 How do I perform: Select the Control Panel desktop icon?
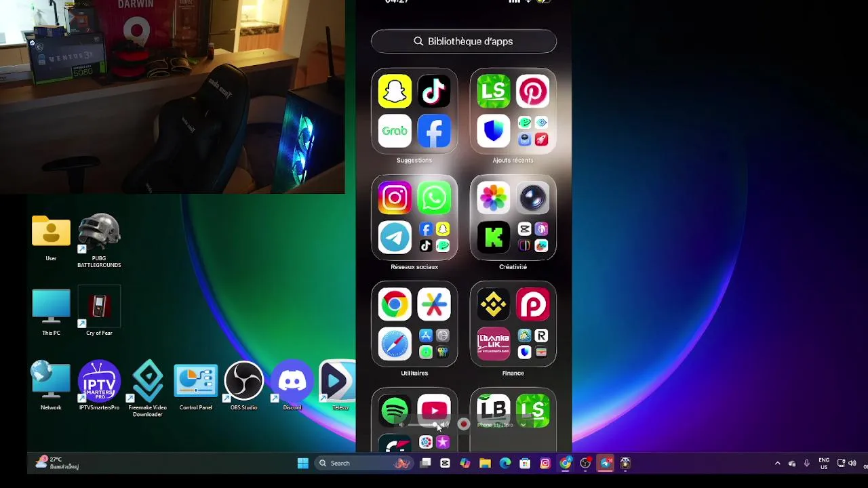pos(196,386)
